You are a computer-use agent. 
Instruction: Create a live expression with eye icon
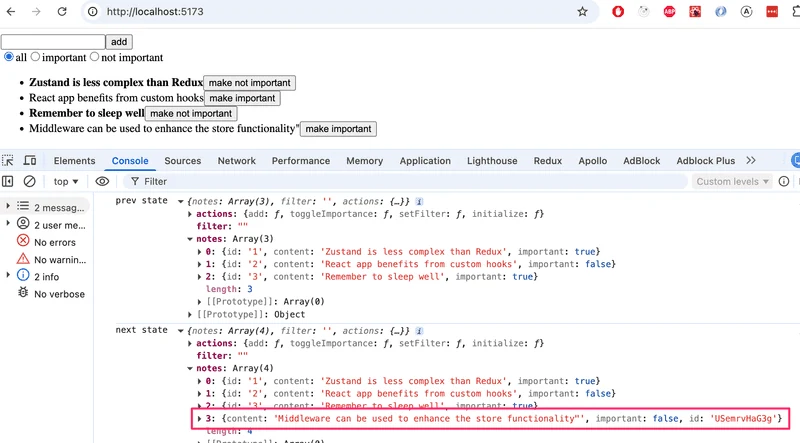pos(102,181)
